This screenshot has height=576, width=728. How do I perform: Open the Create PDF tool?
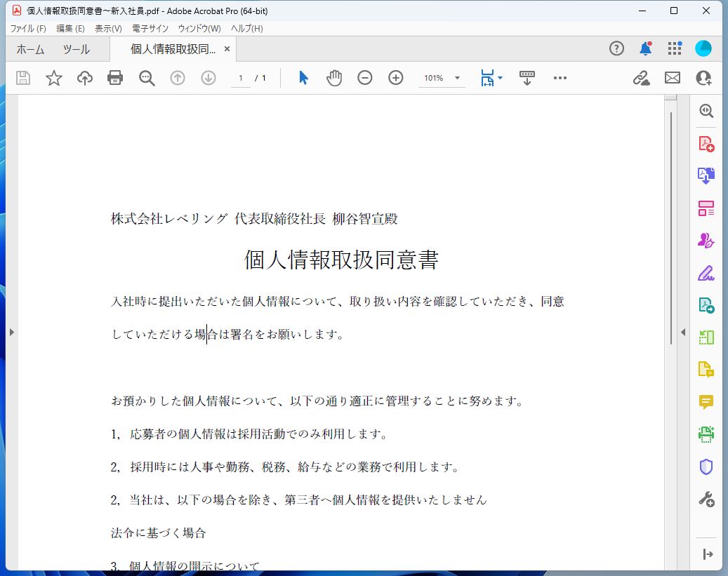click(x=706, y=142)
